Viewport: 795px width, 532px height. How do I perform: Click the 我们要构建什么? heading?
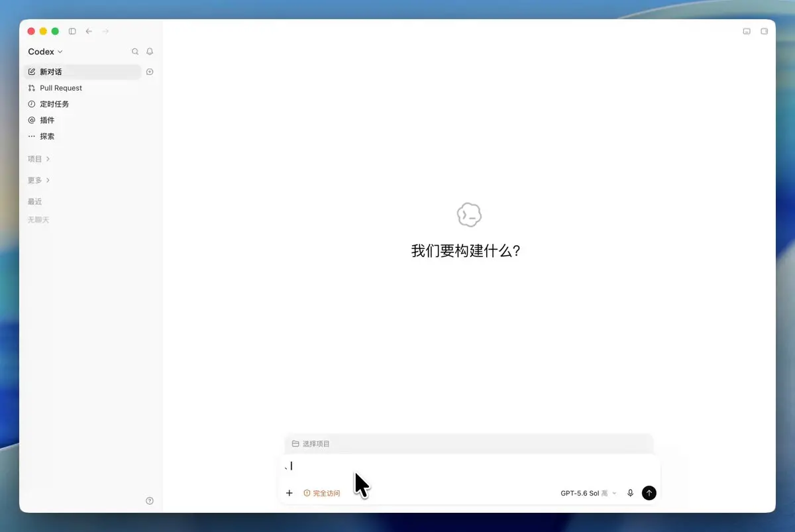pyautogui.click(x=466, y=251)
